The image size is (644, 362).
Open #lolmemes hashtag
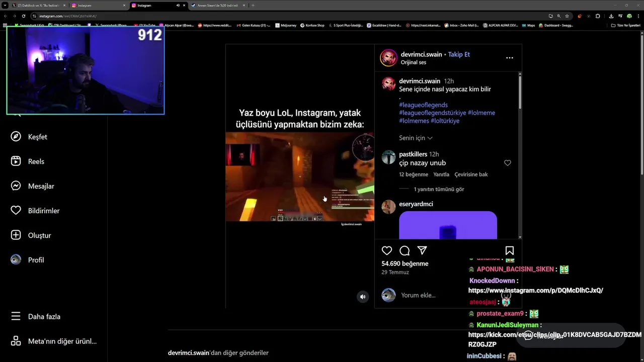[x=414, y=121]
